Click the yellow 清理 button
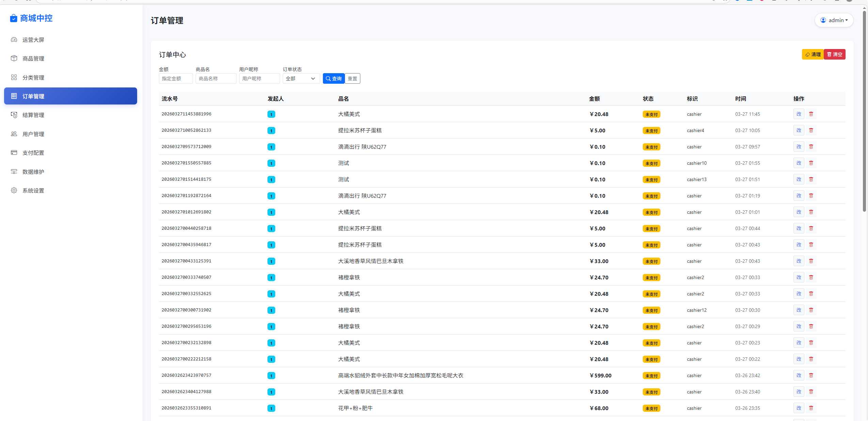868x421 pixels. [813, 54]
